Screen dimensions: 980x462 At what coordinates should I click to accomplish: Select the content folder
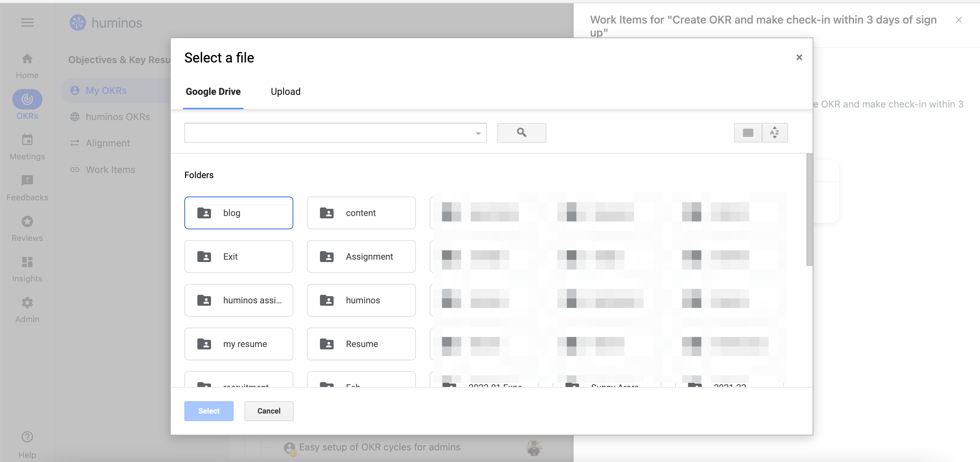pyautogui.click(x=361, y=213)
